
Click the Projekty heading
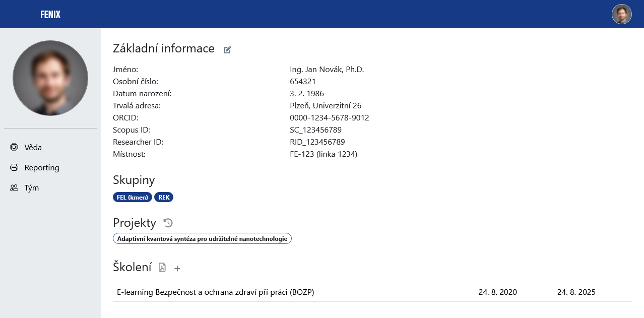[x=135, y=223]
